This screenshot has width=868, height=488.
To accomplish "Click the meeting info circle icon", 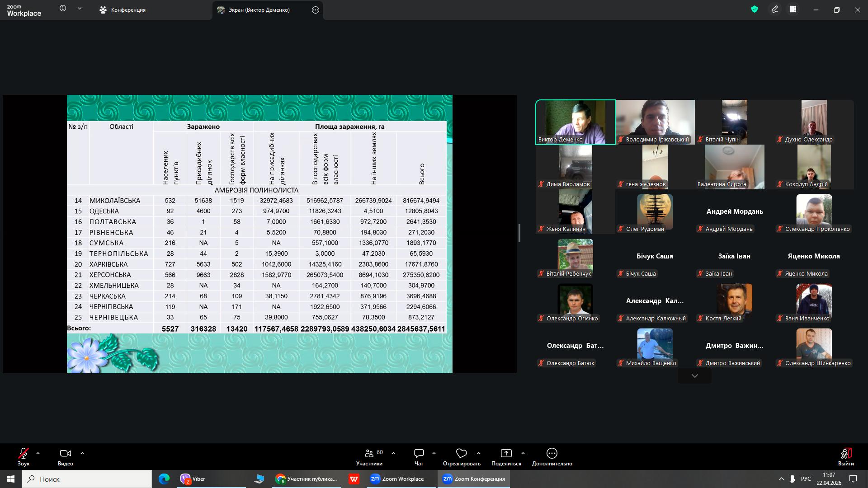I will coord(63,9).
